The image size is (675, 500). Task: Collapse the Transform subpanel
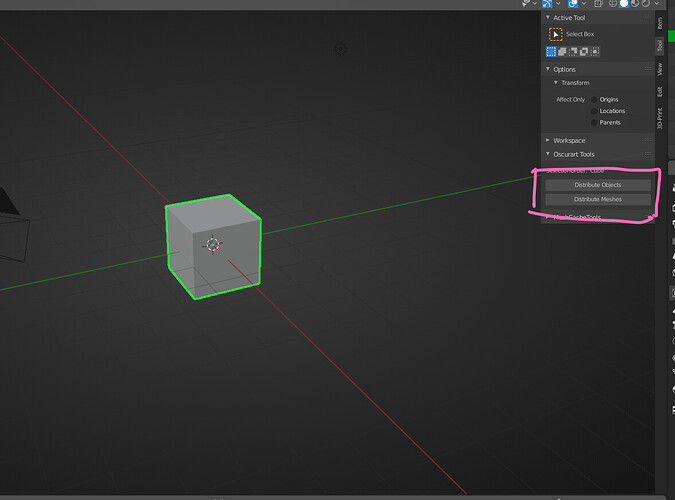tap(556, 83)
